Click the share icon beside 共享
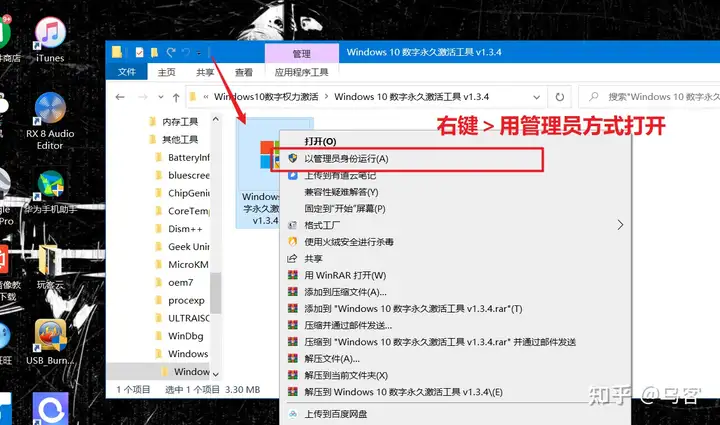This screenshot has width=720, height=425. [292, 258]
